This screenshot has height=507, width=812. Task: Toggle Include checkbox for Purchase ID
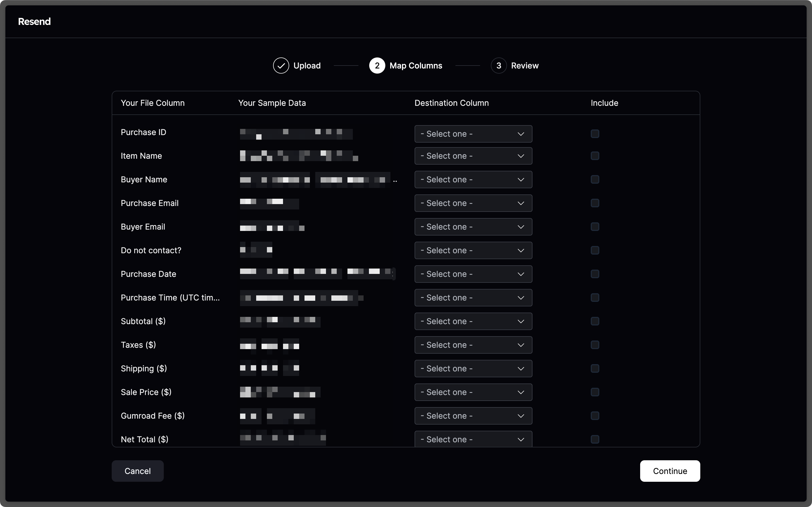[x=595, y=134]
